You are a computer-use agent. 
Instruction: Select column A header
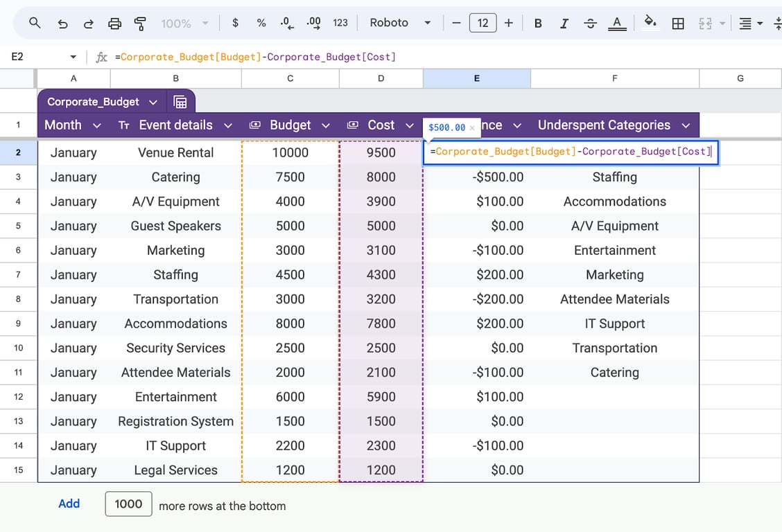coord(73,78)
